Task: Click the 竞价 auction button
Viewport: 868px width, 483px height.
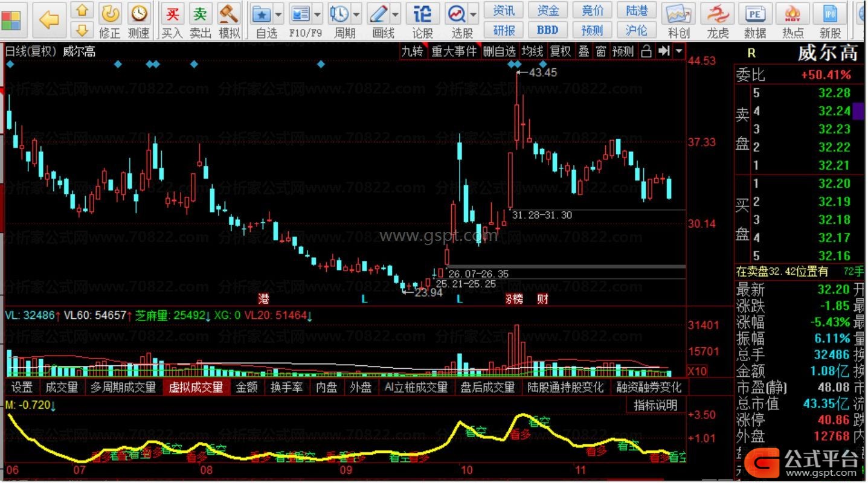Action: click(x=593, y=10)
